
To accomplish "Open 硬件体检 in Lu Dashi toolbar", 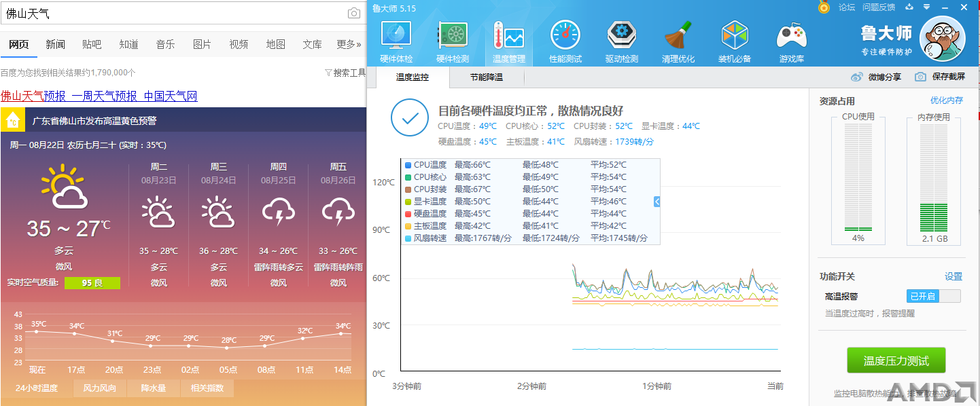I will pos(396,41).
